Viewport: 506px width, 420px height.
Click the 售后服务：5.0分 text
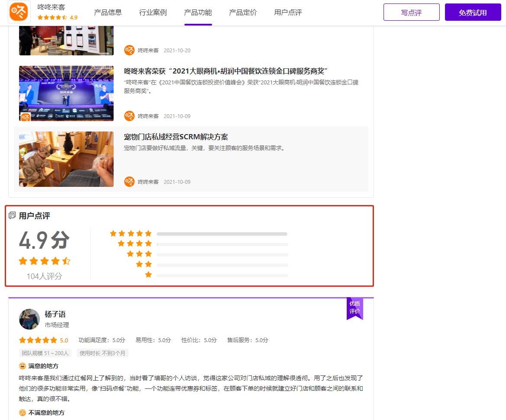(x=248, y=340)
